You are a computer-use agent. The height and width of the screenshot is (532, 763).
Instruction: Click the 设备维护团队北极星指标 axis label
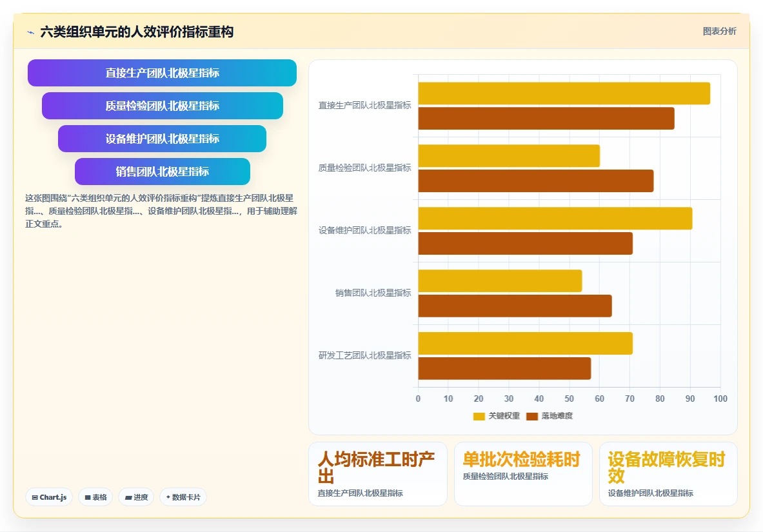click(364, 230)
